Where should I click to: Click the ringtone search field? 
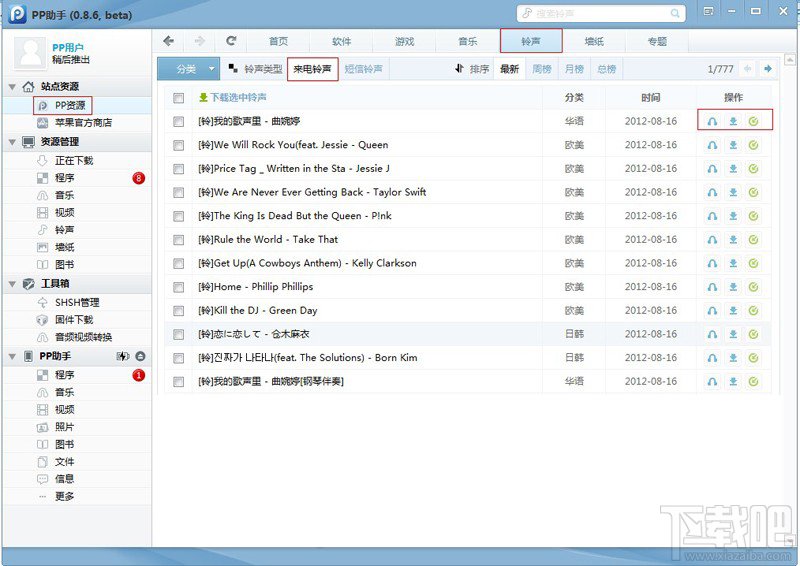tap(601, 13)
